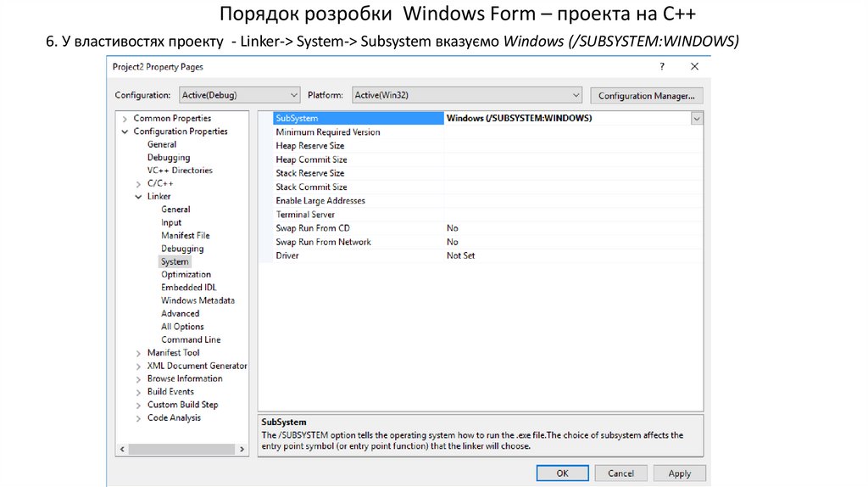Select Input under Linker
The image size is (868, 487).
171,222
